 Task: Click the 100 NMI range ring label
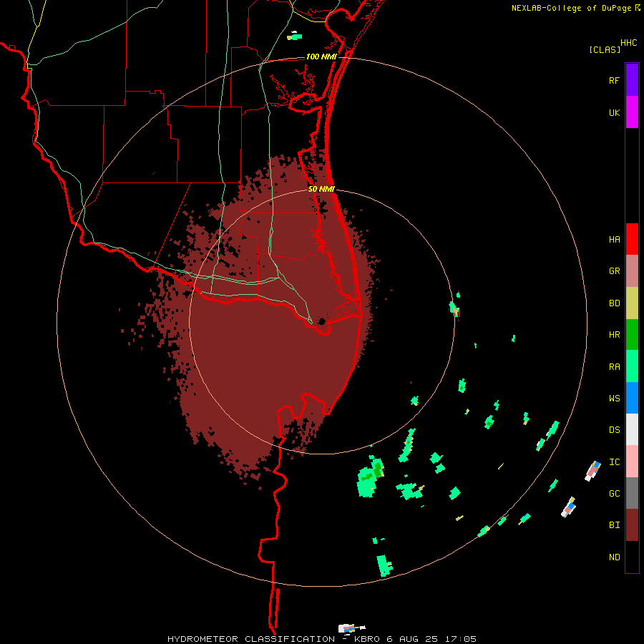click(x=321, y=57)
